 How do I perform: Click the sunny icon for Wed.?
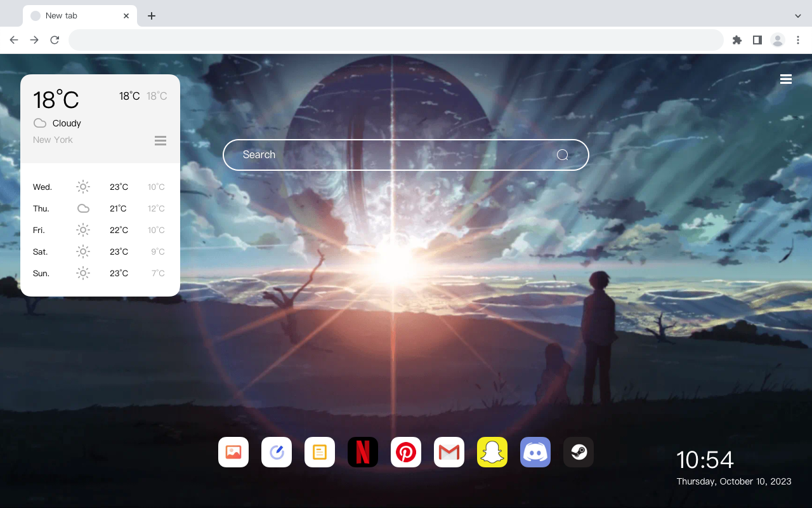(x=83, y=187)
